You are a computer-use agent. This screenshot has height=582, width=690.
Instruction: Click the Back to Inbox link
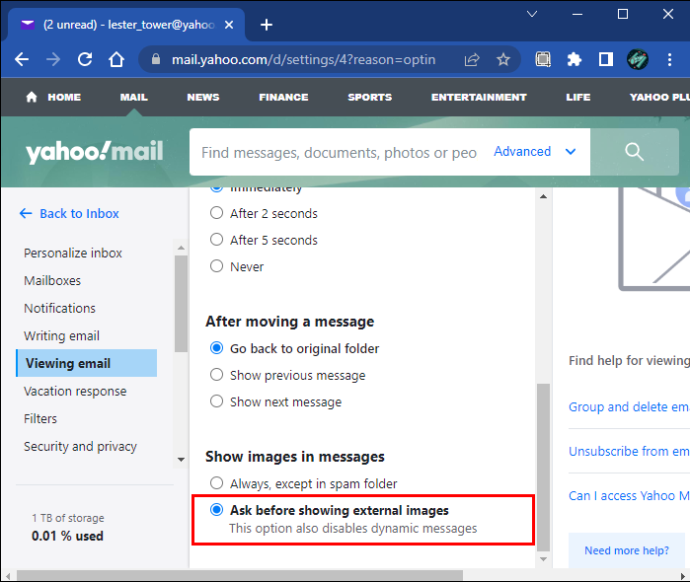[x=79, y=213]
